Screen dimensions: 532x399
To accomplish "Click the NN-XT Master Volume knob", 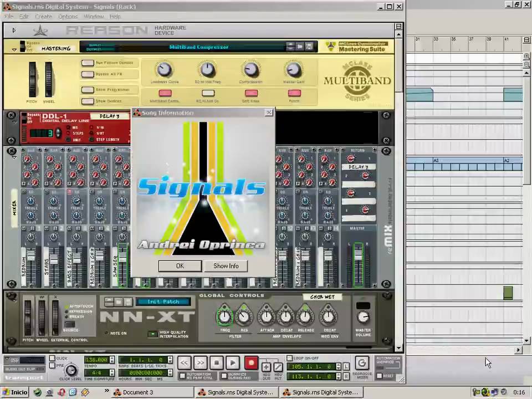I will coord(363,317).
